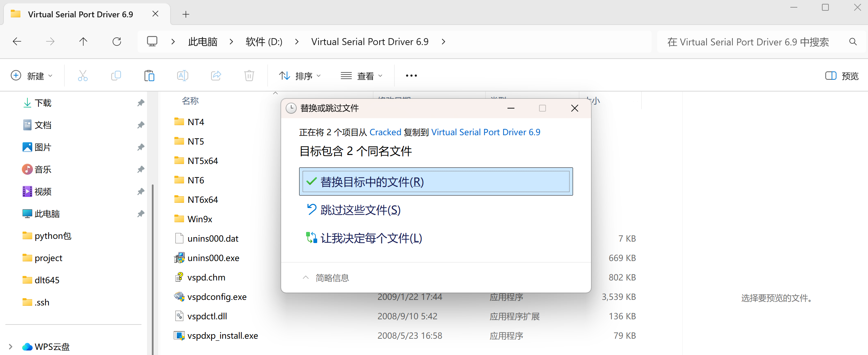Image resolution: width=868 pixels, height=355 pixels.
Task: Toggle the 预览 preview pane
Action: coord(842,76)
